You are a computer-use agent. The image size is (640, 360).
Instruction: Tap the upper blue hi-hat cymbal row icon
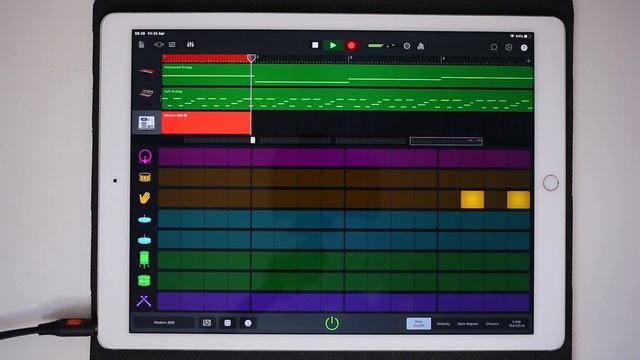point(144,220)
